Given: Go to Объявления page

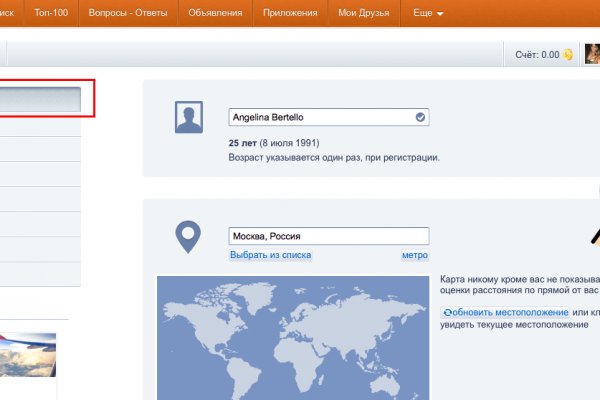Looking at the screenshot, I should coord(216,14).
